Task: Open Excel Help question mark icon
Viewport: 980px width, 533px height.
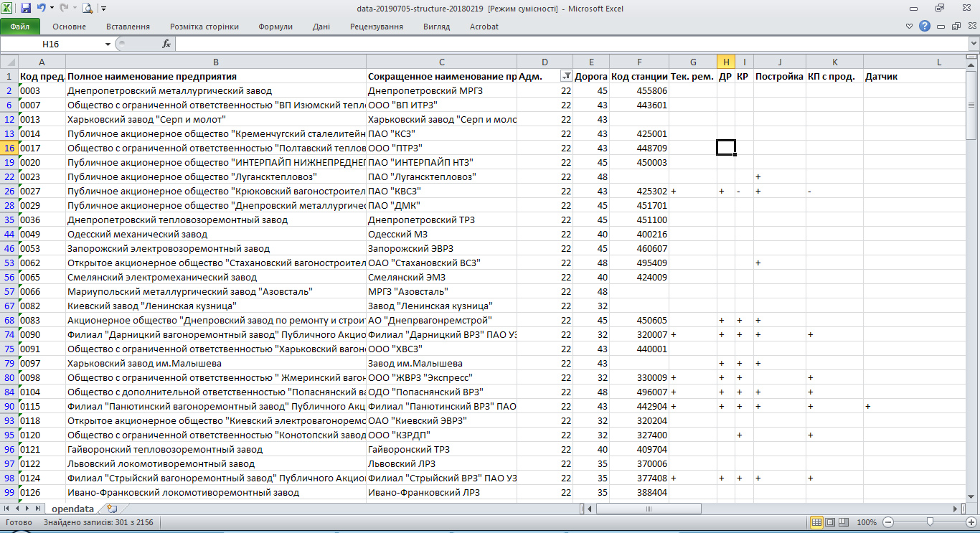Action: coord(924,27)
